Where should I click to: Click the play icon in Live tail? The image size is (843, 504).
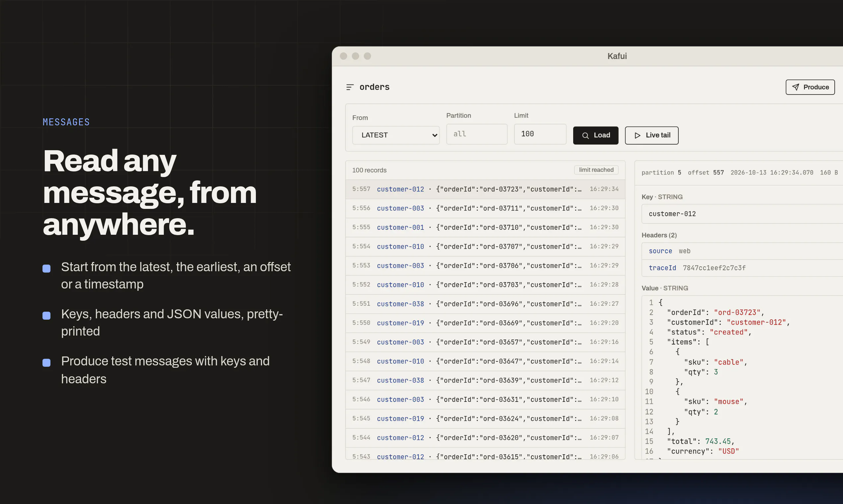click(637, 136)
